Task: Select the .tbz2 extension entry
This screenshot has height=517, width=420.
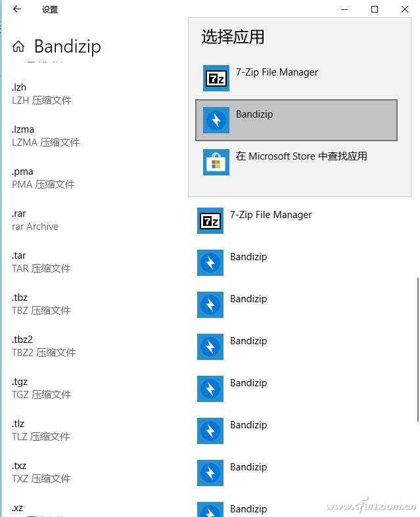Action: [x=22, y=340]
